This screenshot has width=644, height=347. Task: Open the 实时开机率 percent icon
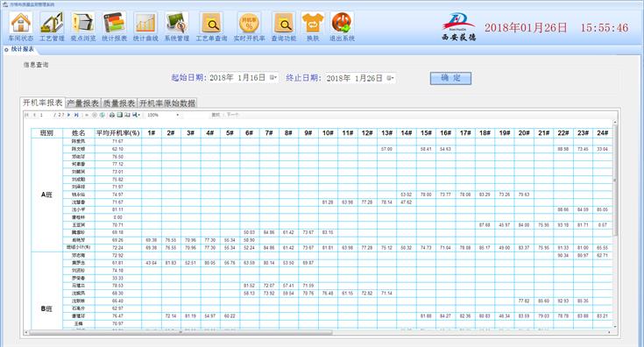(249, 26)
